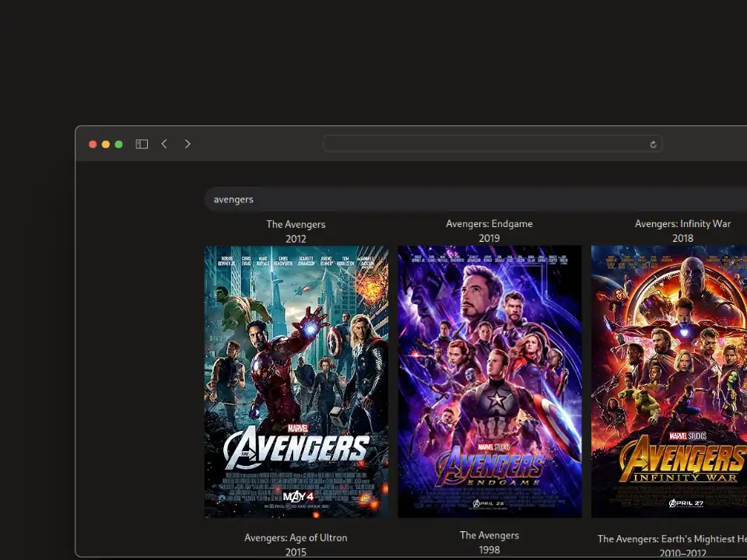Reload the page using the refresh icon
This screenshot has width=747, height=560.
point(653,145)
